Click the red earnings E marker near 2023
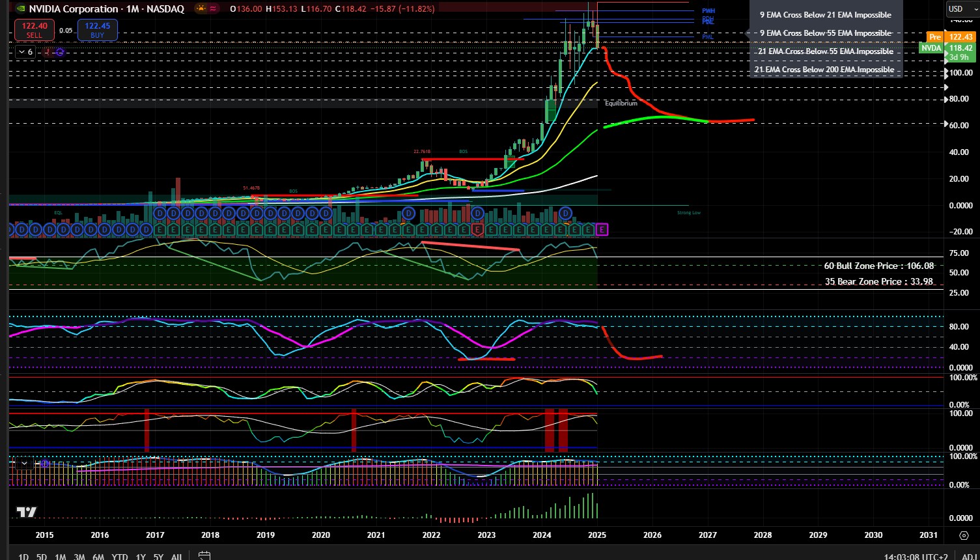 click(478, 229)
